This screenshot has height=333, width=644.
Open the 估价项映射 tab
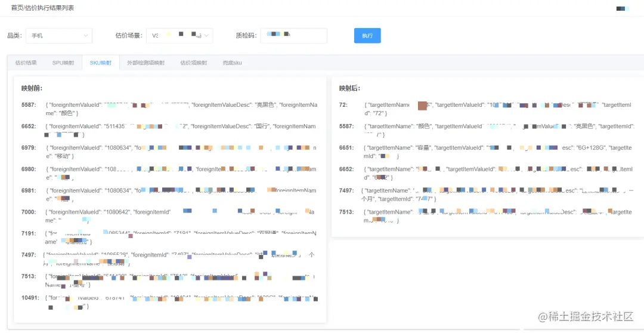coord(194,63)
